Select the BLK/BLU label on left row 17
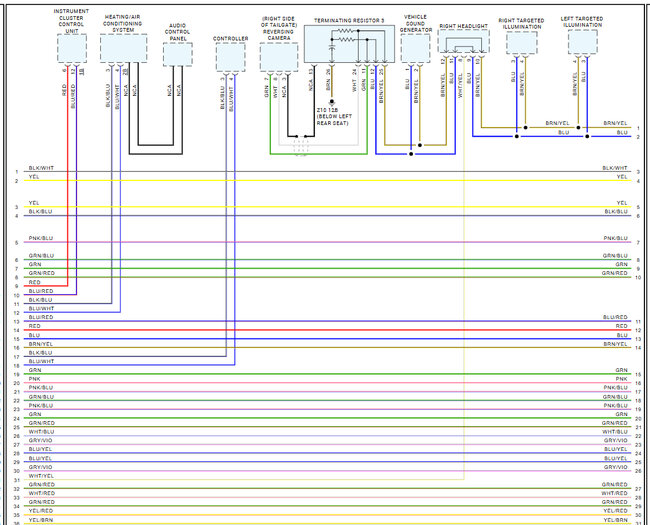Screen dimensions: 650x525 [40, 353]
